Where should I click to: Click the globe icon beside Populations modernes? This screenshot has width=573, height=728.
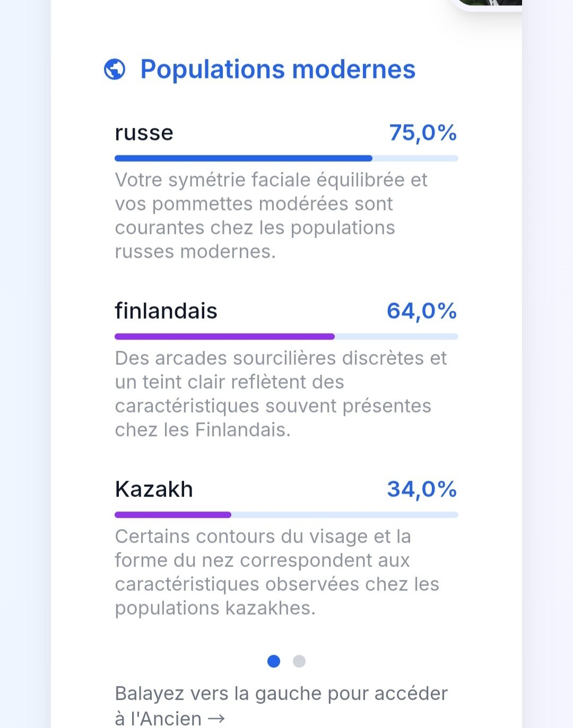pos(115,70)
